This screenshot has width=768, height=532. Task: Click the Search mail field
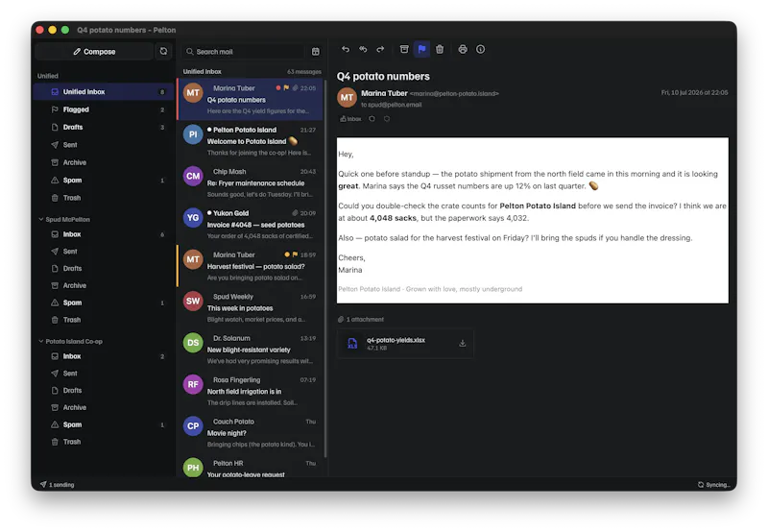(244, 52)
